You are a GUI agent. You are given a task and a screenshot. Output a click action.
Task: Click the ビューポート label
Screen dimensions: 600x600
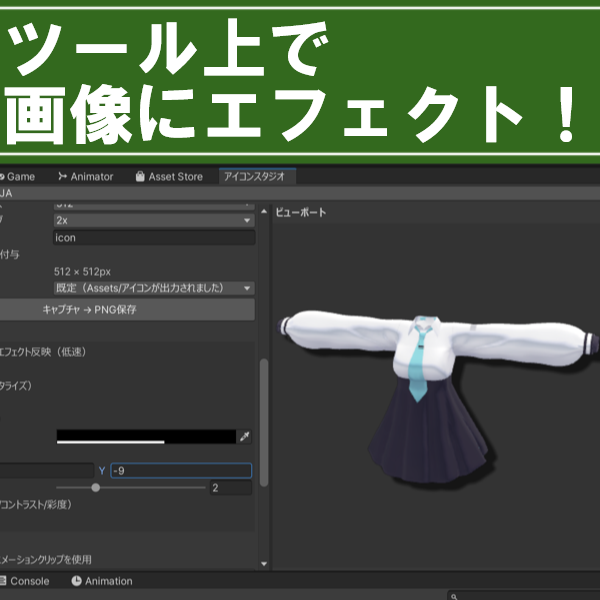pos(301,212)
